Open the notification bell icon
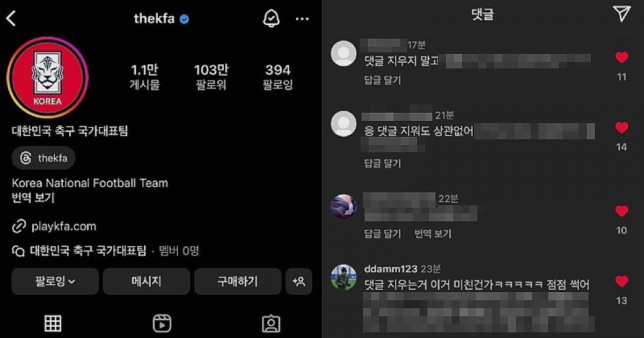Viewport: 644px width, 338px height. click(x=272, y=19)
